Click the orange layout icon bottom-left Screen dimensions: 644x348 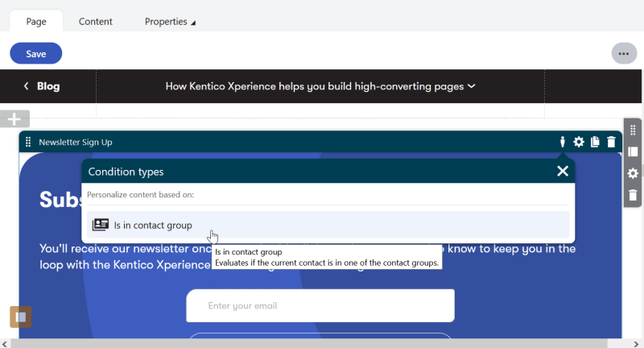(21, 317)
